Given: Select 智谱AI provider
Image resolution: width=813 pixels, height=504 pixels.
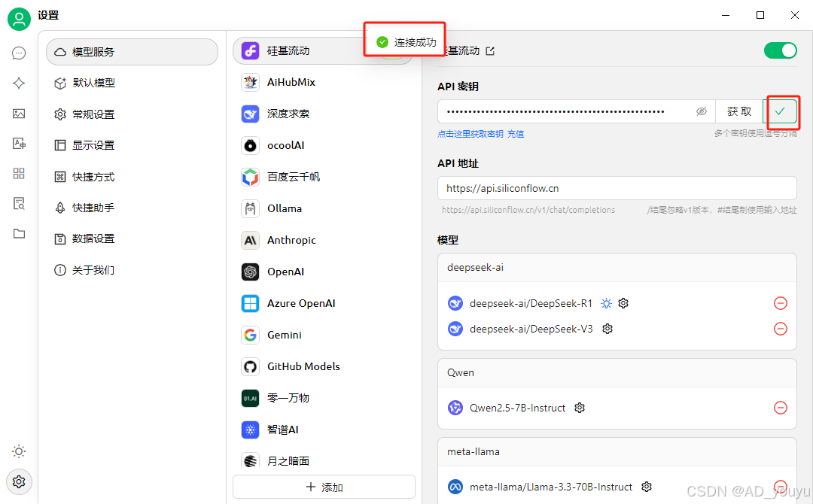Looking at the screenshot, I should click(322, 430).
